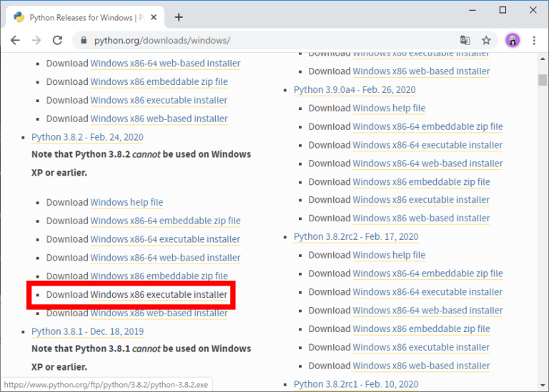
Task: Click the browser back arrow
Action: [15, 41]
